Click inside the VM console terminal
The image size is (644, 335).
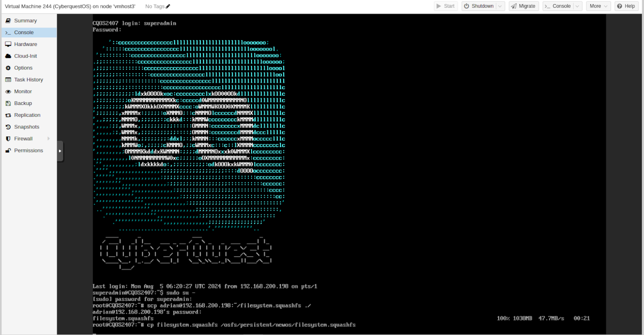click(349, 175)
